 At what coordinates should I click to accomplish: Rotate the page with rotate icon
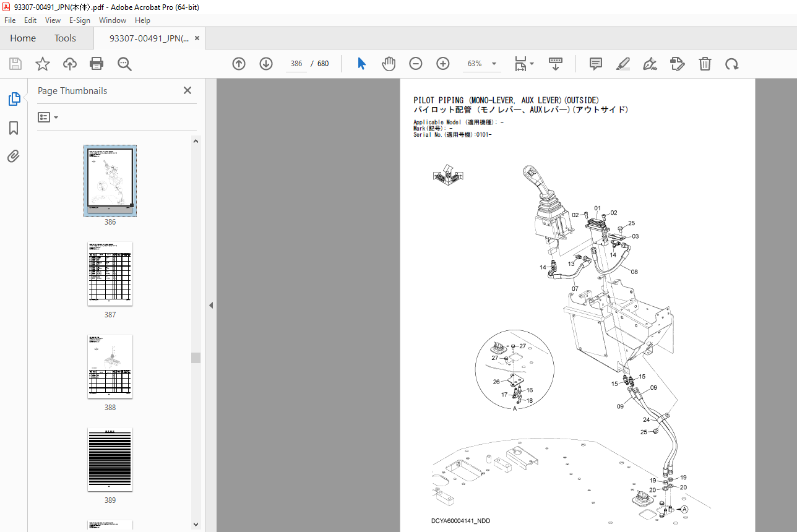click(x=732, y=64)
